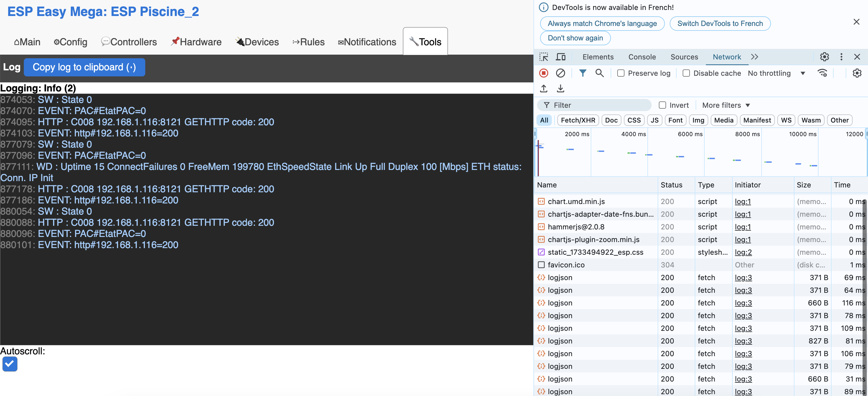Uncheck the Autoscroll checkbox
The image size is (868, 396).
(10, 364)
